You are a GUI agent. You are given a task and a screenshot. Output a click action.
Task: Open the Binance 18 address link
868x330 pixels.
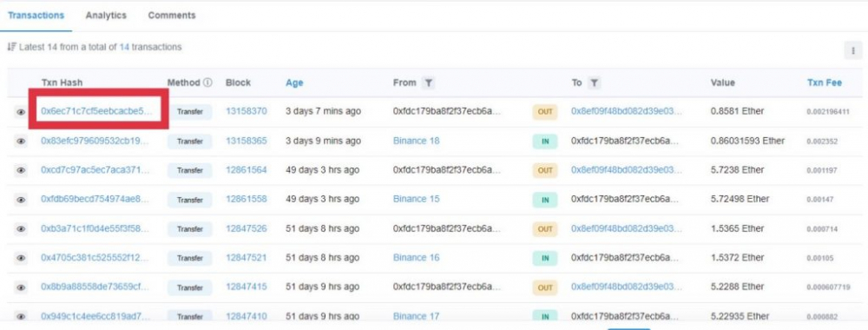417,141
